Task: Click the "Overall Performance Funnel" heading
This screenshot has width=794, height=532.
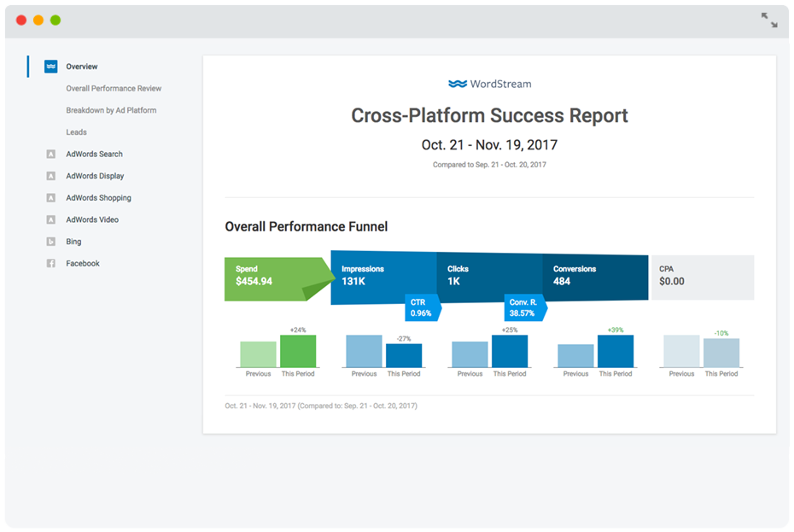Action: point(307,226)
